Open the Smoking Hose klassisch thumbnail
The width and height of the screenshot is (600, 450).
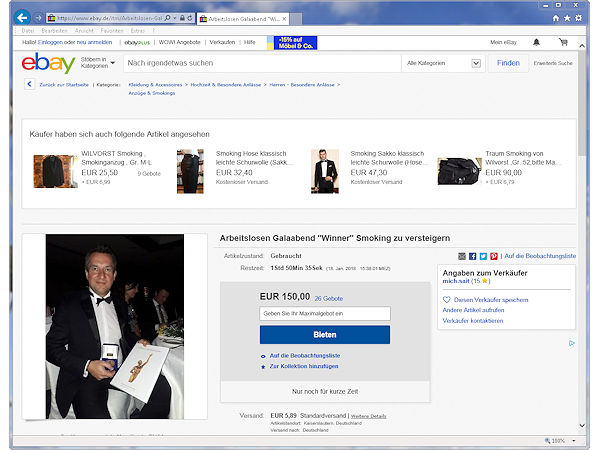point(190,171)
